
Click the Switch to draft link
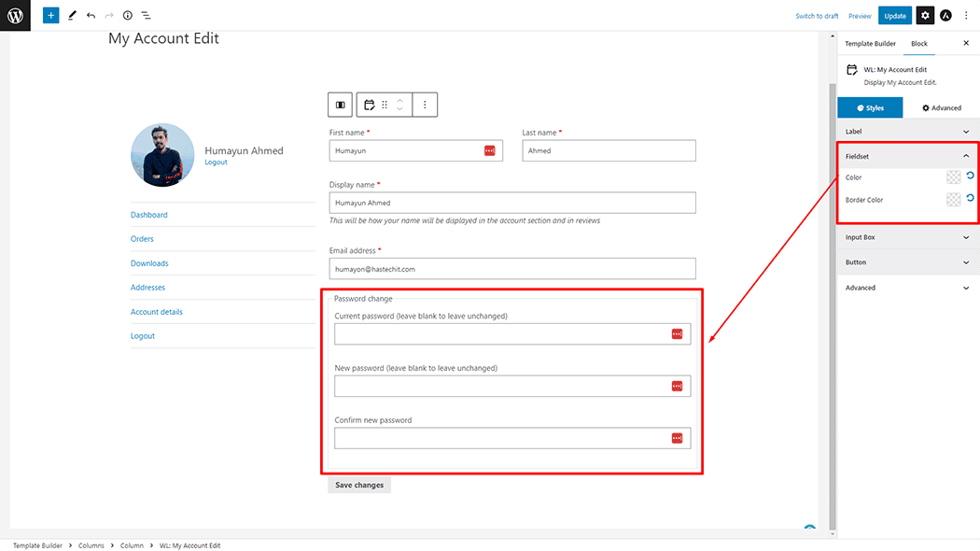[817, 16]
